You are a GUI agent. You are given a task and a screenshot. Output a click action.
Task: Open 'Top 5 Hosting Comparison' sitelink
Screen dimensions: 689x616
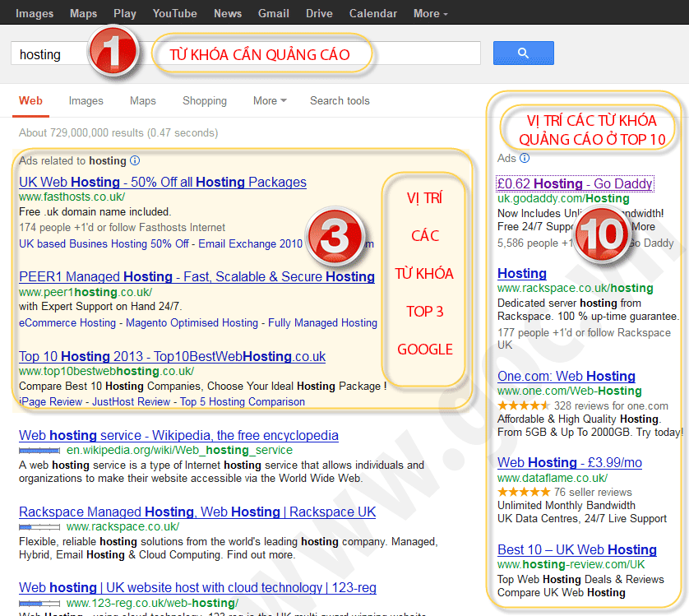tap(242, 401)
